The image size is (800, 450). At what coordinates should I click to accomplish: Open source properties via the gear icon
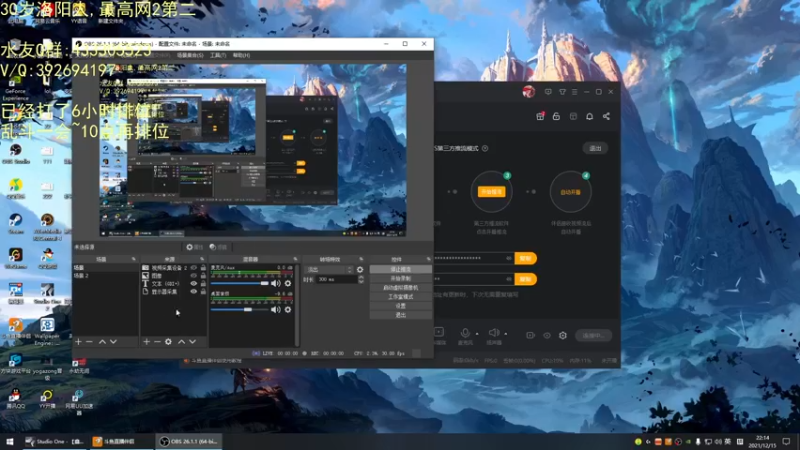(168, 341)
